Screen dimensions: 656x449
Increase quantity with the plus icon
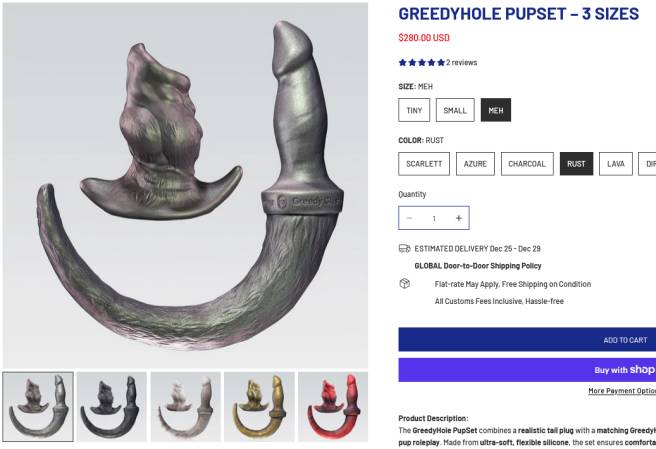pos(459,218)
